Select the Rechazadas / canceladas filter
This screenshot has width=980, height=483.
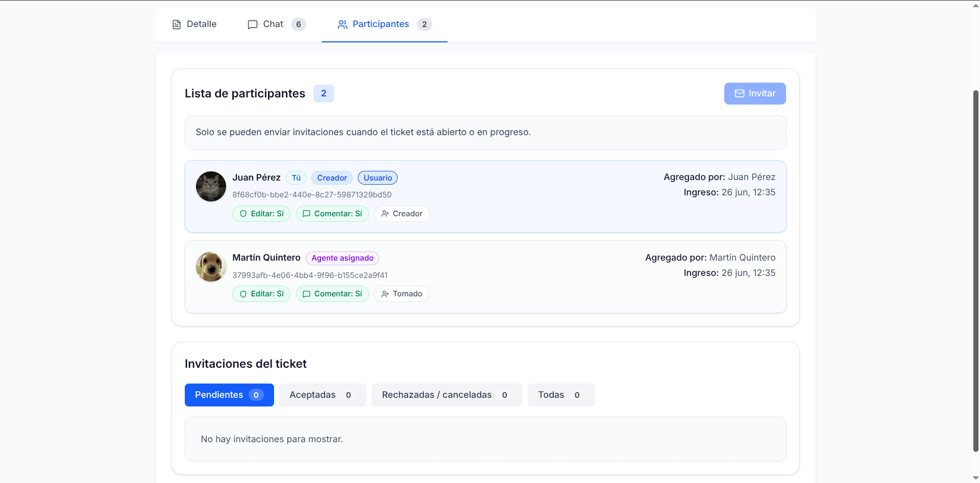point(447,395)
